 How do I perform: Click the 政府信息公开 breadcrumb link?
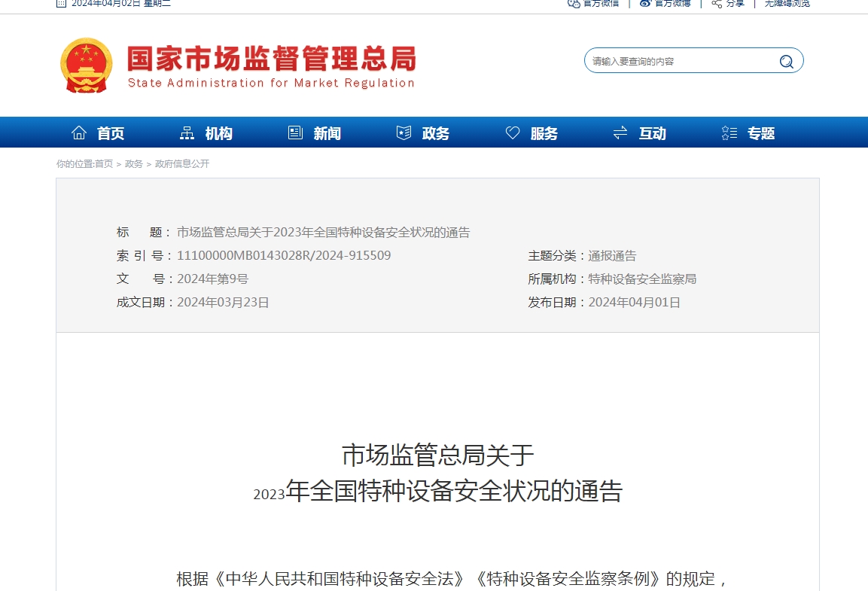182,164
